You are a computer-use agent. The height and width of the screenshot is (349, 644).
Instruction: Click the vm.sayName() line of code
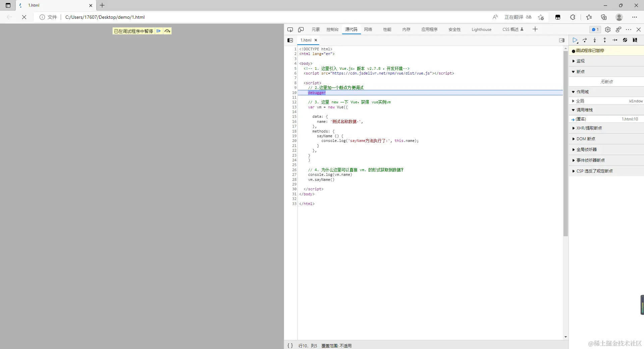click(321, 180)
